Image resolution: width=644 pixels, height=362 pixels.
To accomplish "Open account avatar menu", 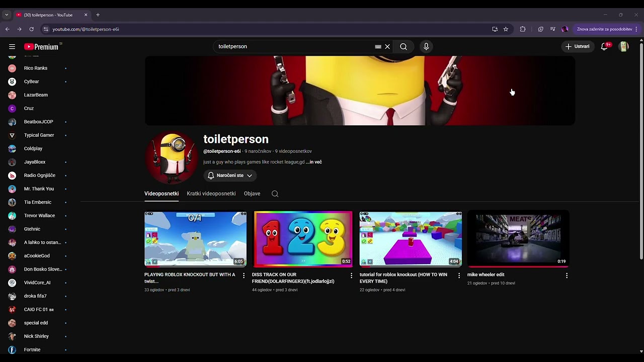I will 624,47.
